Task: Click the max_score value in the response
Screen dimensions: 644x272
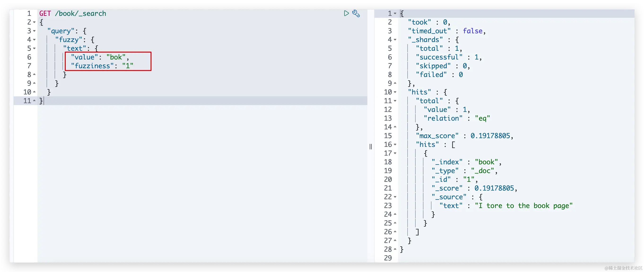Action: click(x=490, y=136)
